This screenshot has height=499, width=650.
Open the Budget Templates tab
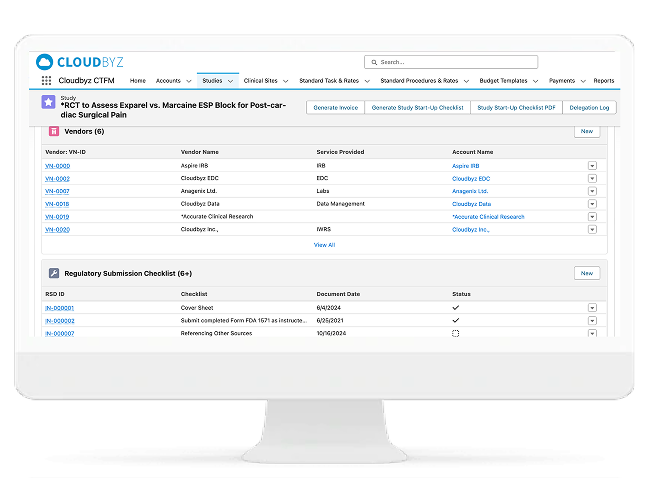tap(503, 81)
